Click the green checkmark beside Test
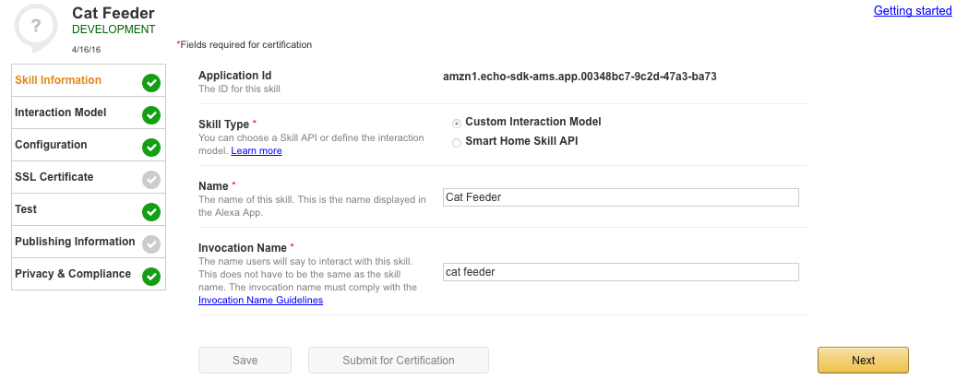The image size is (980, 379). [151, 212]
